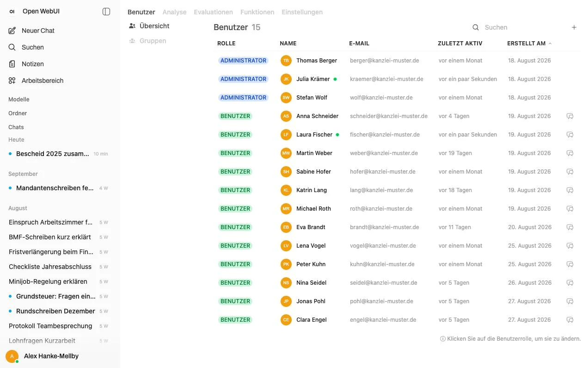Toggle Thomas Berger's ADMINISTRATOR role badge
Viewport: 588px width, 368px height.
(x=243, y=61)
